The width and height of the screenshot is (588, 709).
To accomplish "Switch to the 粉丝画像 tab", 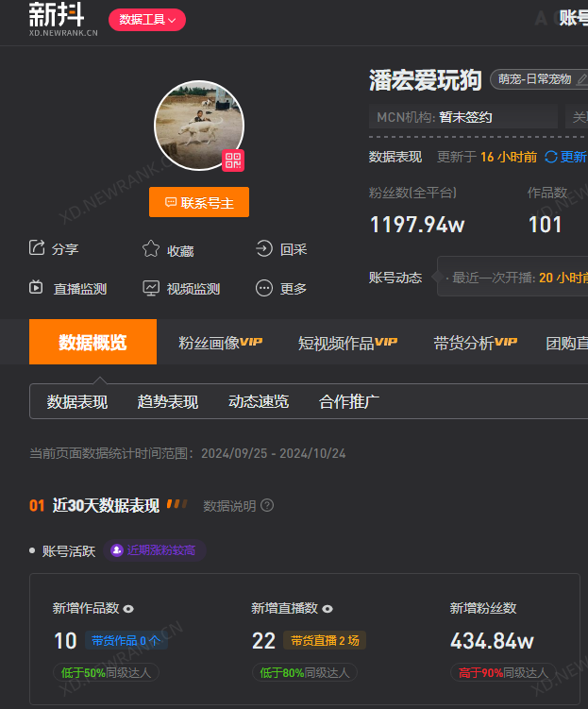I will [221, 343].
